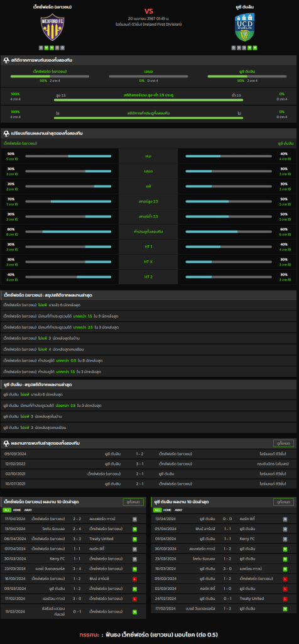Click D badge on UCD 01/04/2024 Kerry FC row
The height and width of the screenshot is (644, 299).
tap(285, 539)
